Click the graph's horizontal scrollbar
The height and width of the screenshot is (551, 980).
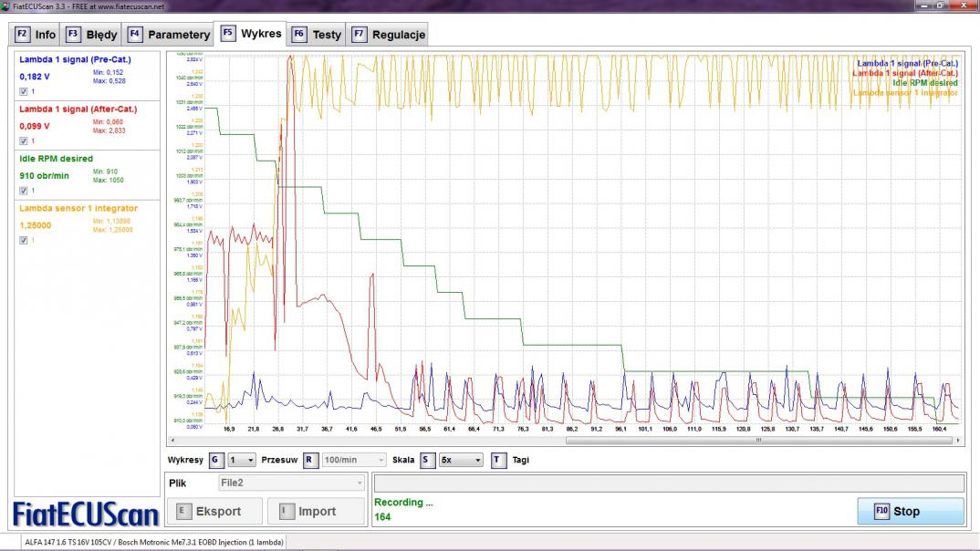757,440
